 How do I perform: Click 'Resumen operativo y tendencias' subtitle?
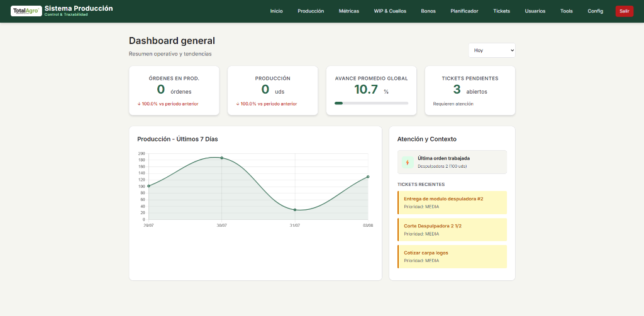[170, 54]
